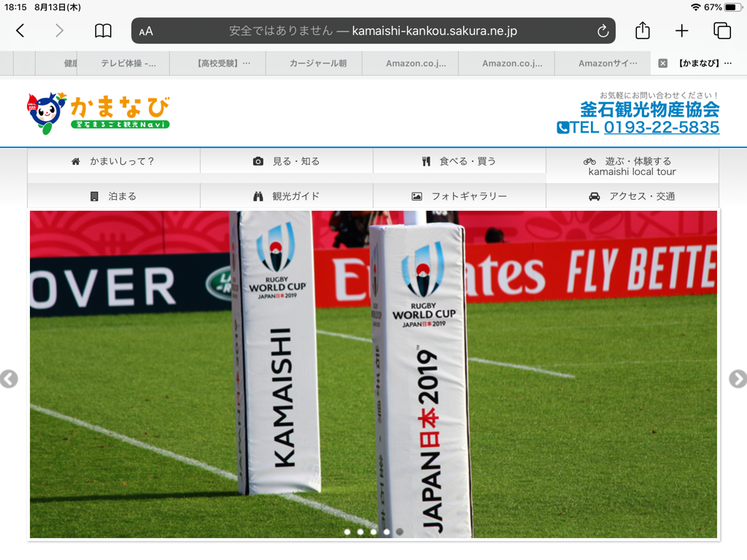
Task: Open 遊ぶ・体験する kamaishi local tour
Action: click(x=632, y=166)
